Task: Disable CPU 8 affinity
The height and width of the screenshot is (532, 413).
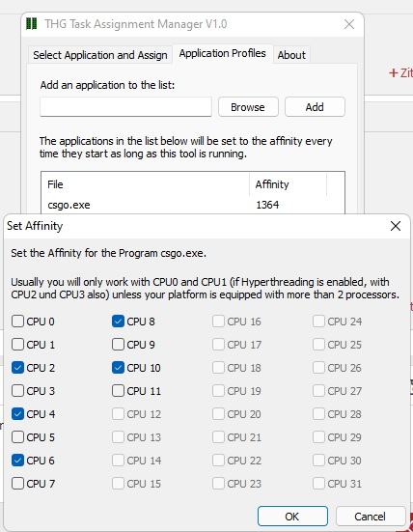Action: coord(118,321)
